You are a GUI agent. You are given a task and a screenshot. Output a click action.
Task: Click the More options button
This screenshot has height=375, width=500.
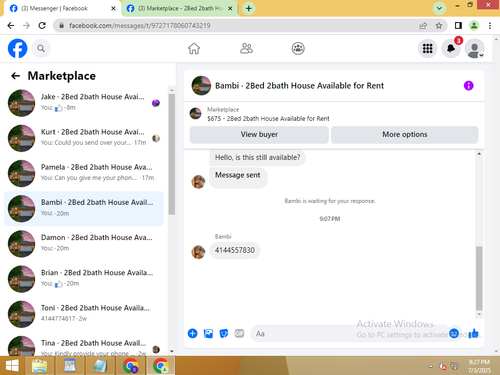(405, 135)
